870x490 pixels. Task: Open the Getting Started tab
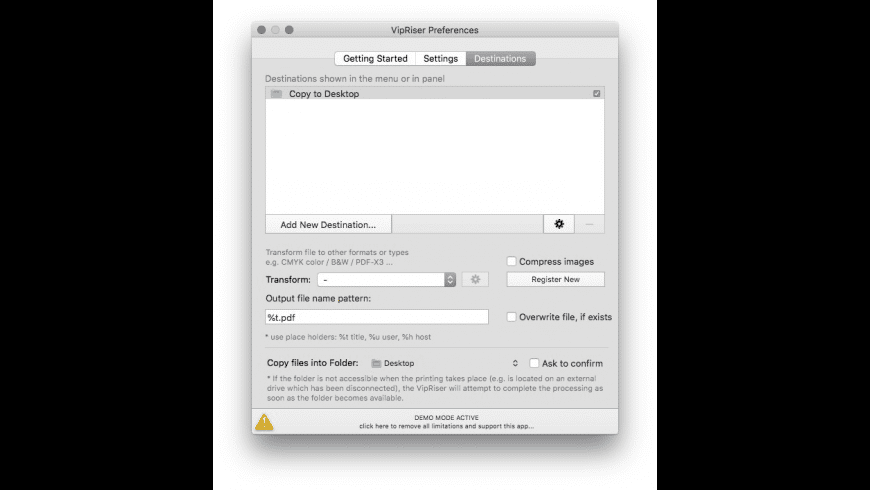[375, 58]
